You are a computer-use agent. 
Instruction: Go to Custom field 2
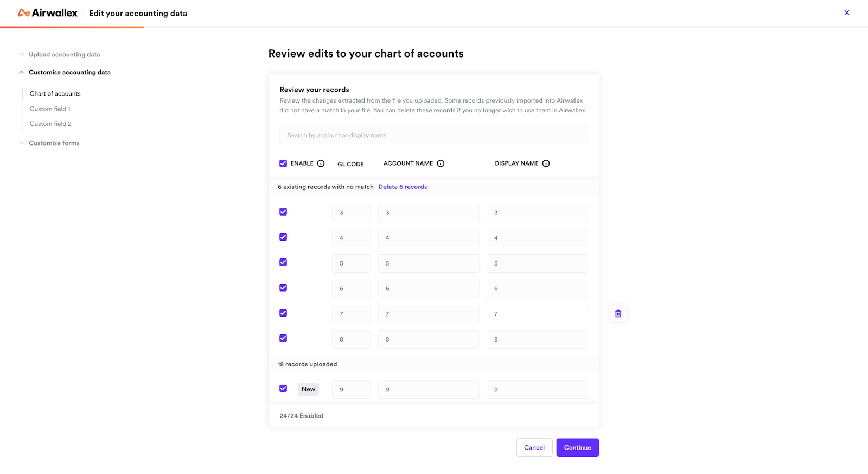coord(50,124)
